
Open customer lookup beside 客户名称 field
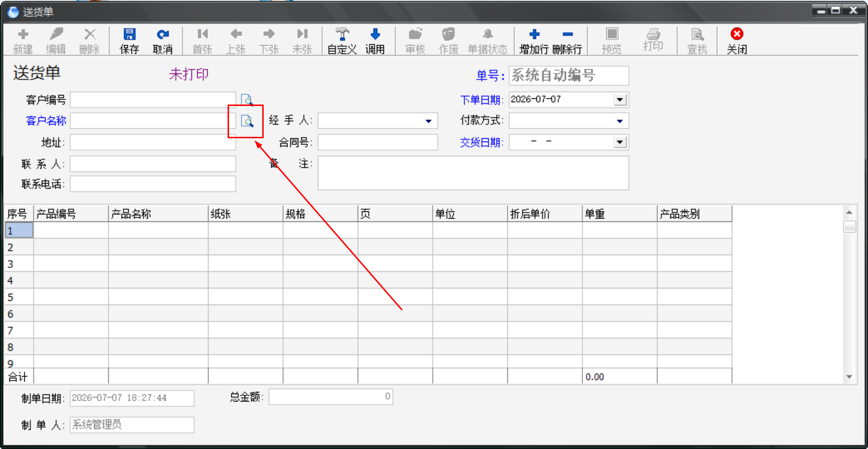click(247, 121)
